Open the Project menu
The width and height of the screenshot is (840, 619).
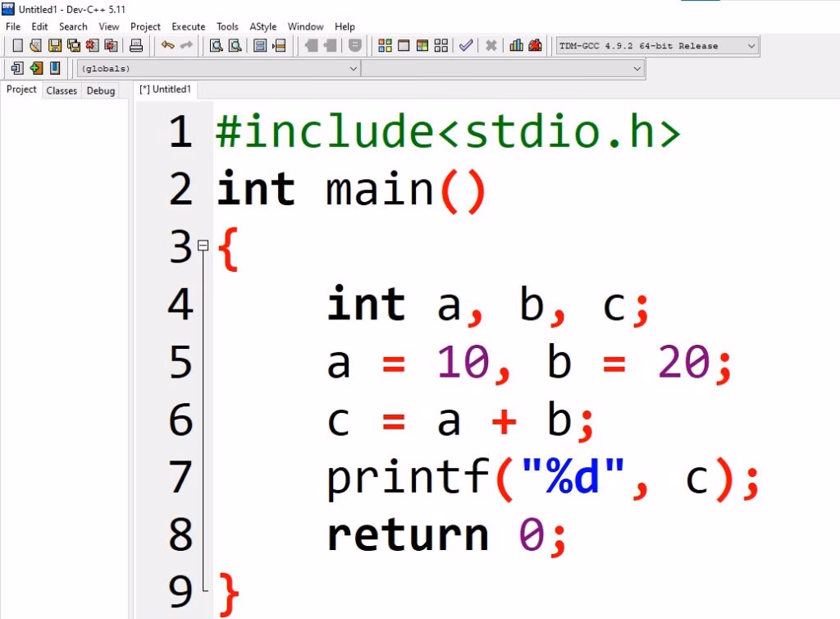[145, 26]
